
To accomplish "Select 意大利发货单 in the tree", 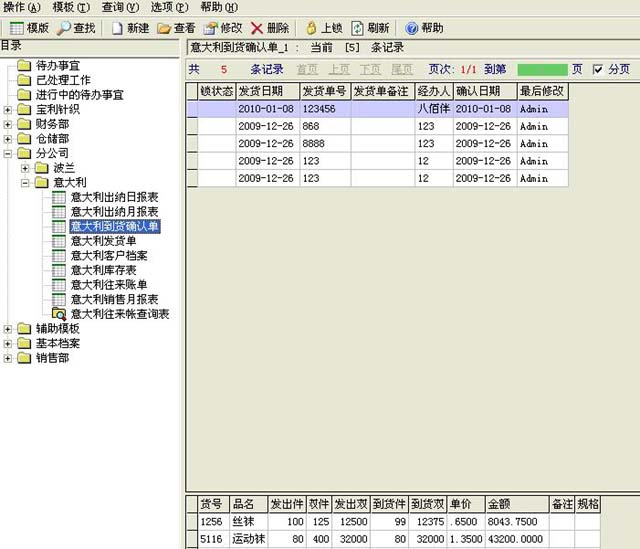I will pos(103,241).
